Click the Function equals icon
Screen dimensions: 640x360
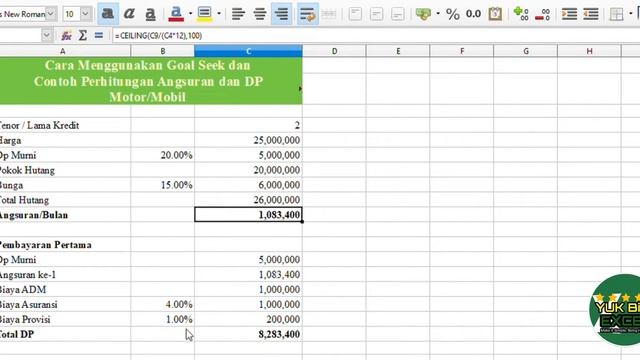point(98,36)
